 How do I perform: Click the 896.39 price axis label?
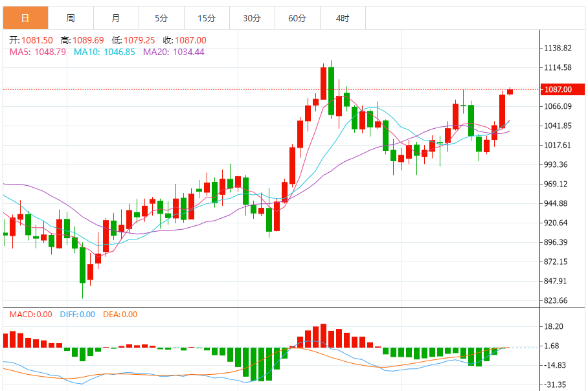tap(556, 242)
